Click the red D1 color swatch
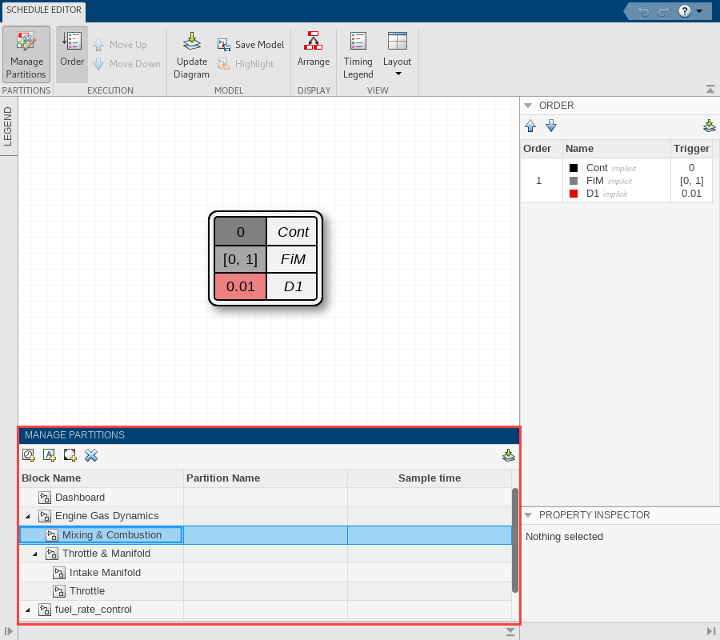720x640 pixels. coord(574,193)
